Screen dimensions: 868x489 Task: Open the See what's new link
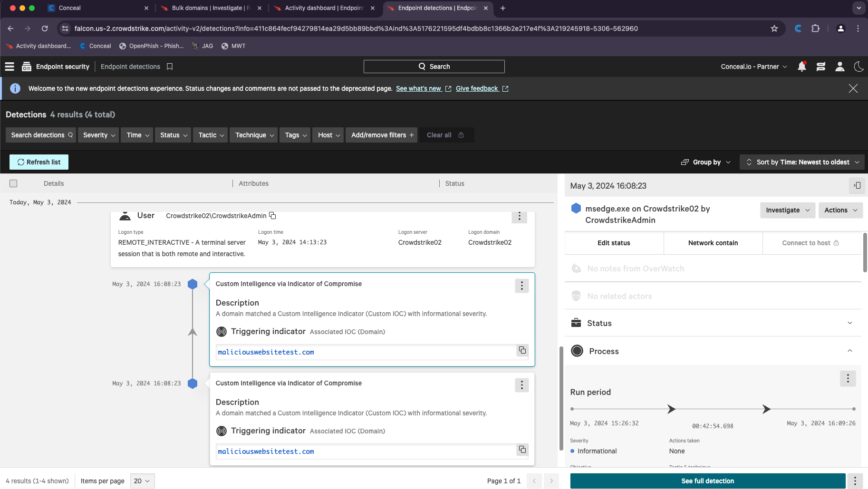point(419,88)
